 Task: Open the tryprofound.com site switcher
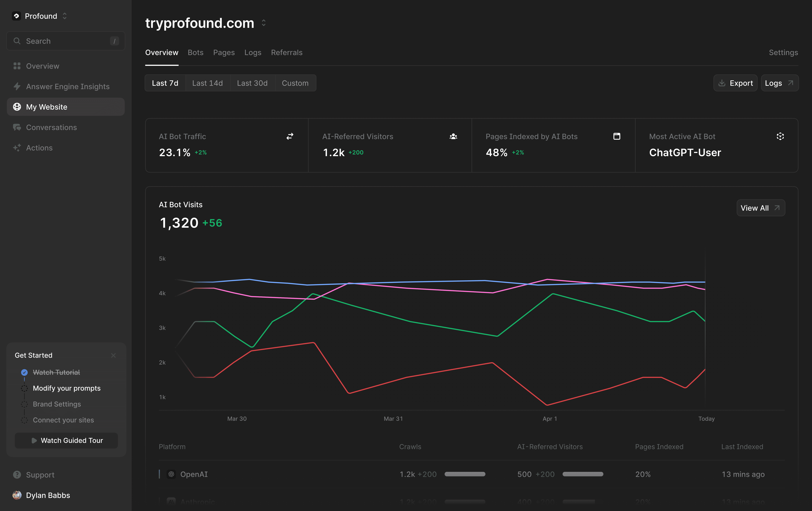pyautogui.click(x=264, y=23)
